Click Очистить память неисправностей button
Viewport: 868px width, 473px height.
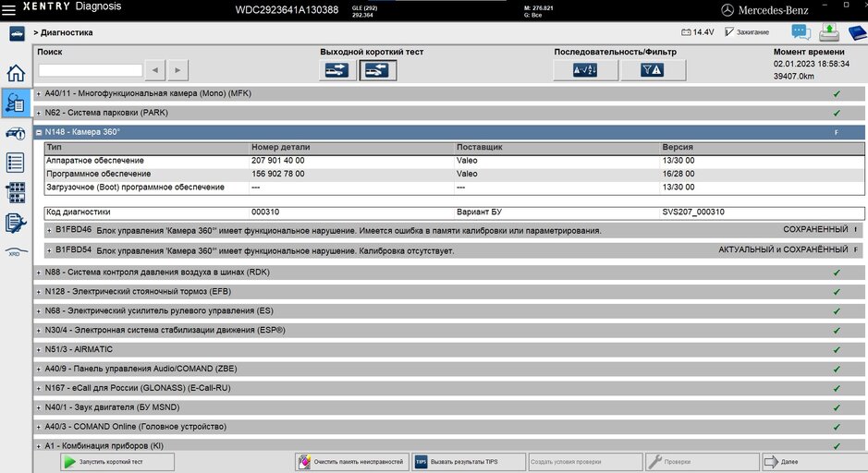pos(352,461)
